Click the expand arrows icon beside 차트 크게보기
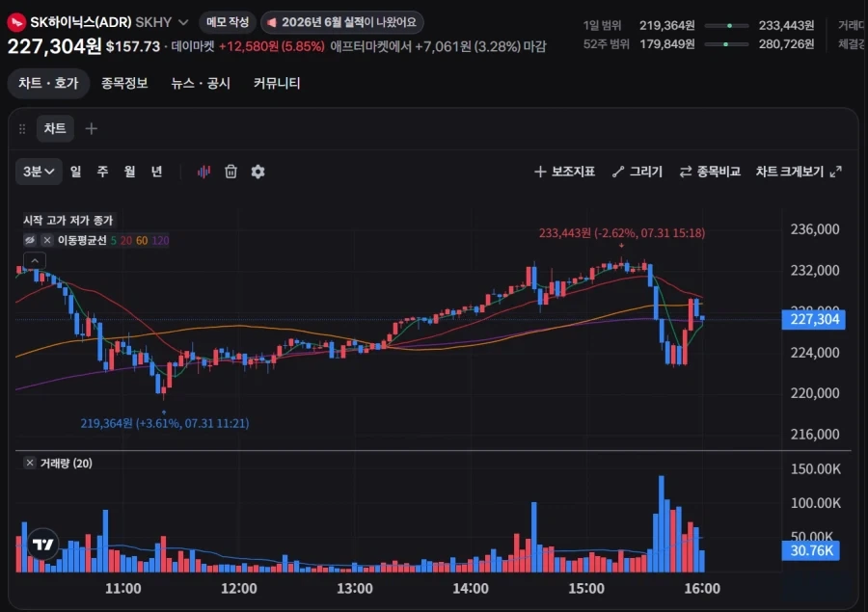 (x=836, y=172)
